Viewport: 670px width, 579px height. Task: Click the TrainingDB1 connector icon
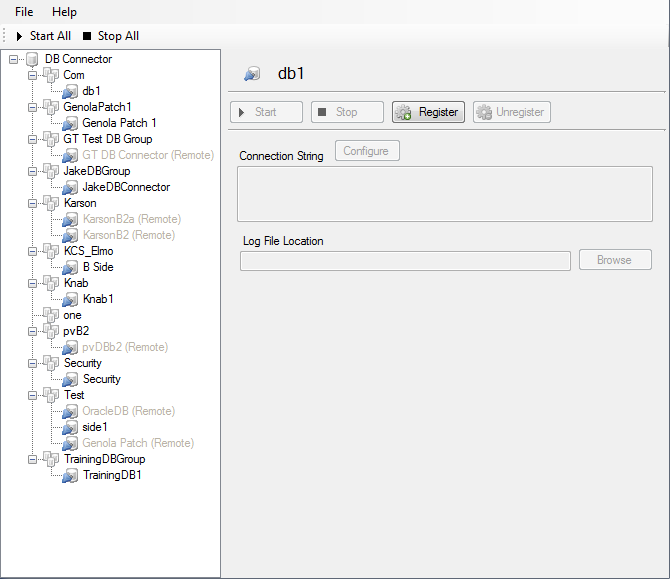coord(71,475)
